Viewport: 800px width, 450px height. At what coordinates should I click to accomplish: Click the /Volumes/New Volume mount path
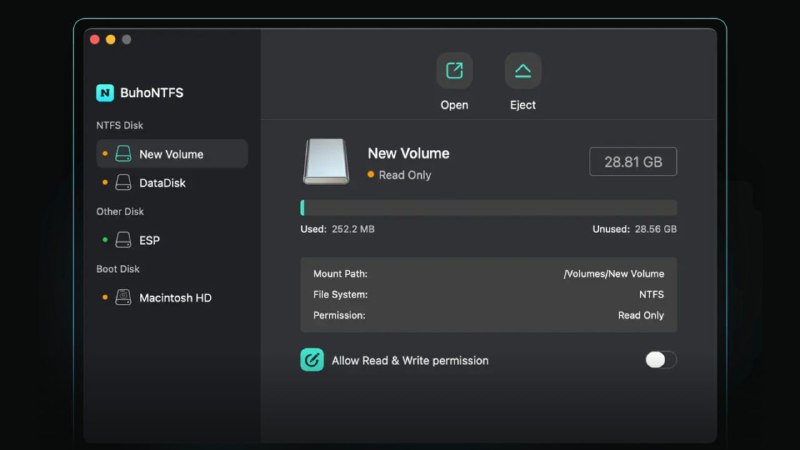coord(613,274)
